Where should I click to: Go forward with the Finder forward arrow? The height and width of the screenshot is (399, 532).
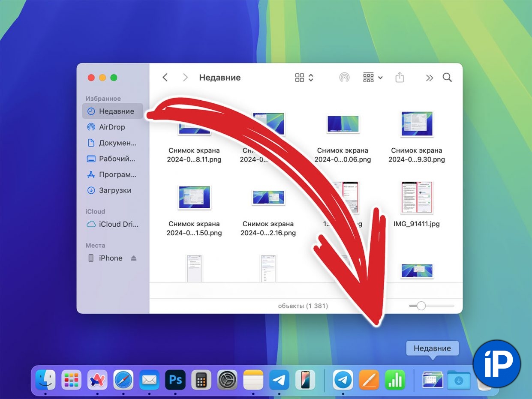[185, 78]
